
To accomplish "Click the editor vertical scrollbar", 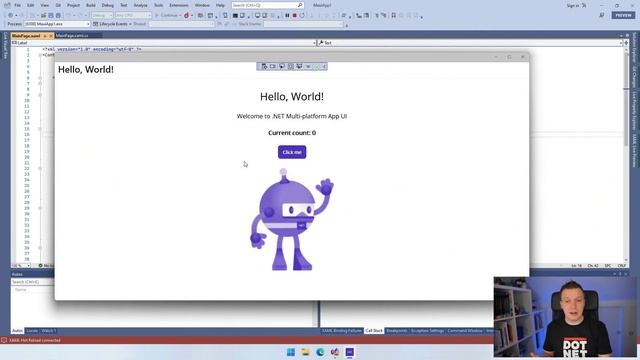I will pyautogui.click(x=626, y=155).
